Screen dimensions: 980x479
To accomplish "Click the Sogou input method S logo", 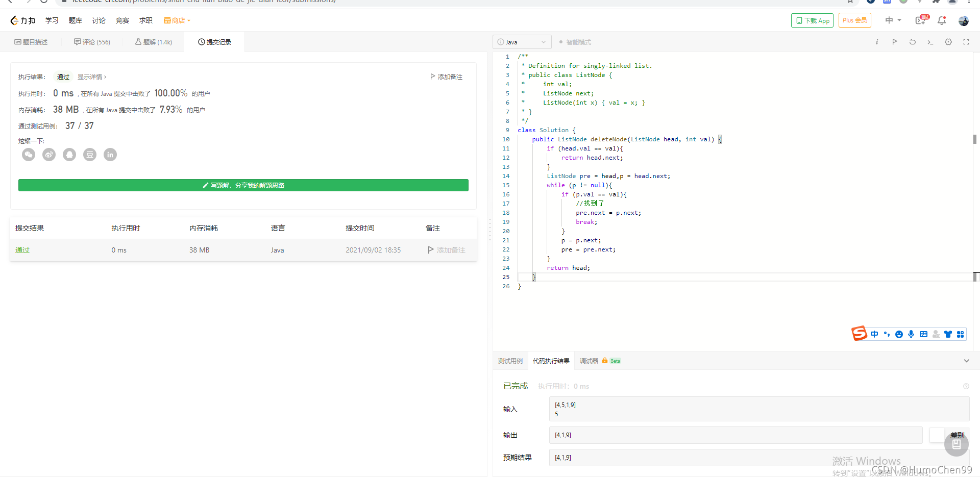I will pyautogui.click(x=859, y=334).
